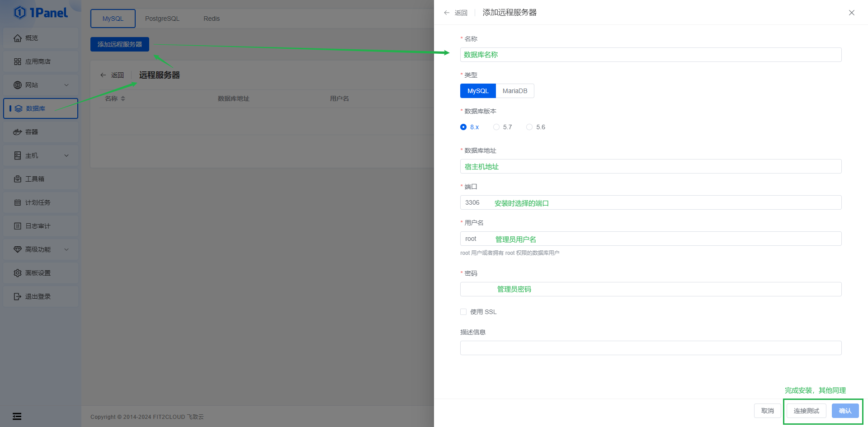This screenshot has height=427, width=868.
Task: Click the 计划任务 calendar icon
Action: point(18,202)
